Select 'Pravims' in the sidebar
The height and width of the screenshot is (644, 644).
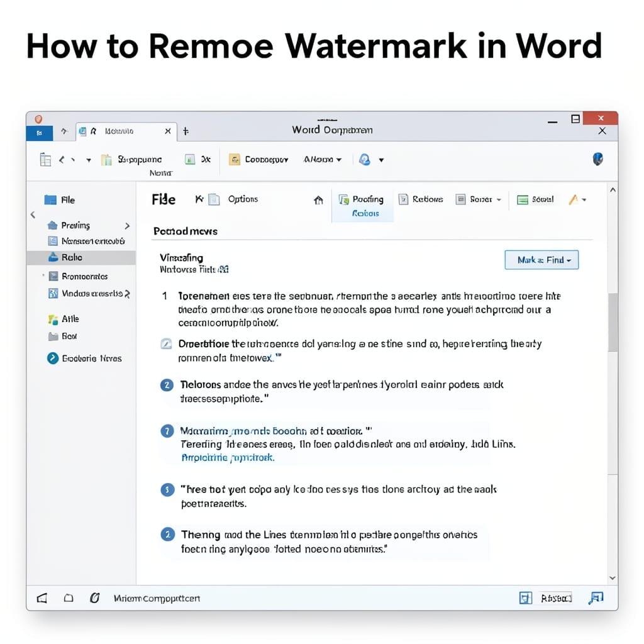69,226
